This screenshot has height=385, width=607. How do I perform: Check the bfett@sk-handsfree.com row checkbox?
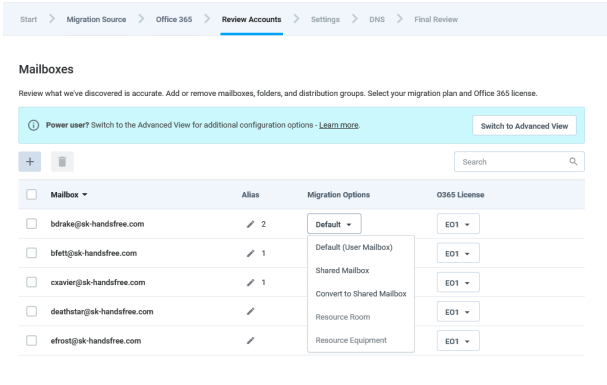click(x=31, y=253)
